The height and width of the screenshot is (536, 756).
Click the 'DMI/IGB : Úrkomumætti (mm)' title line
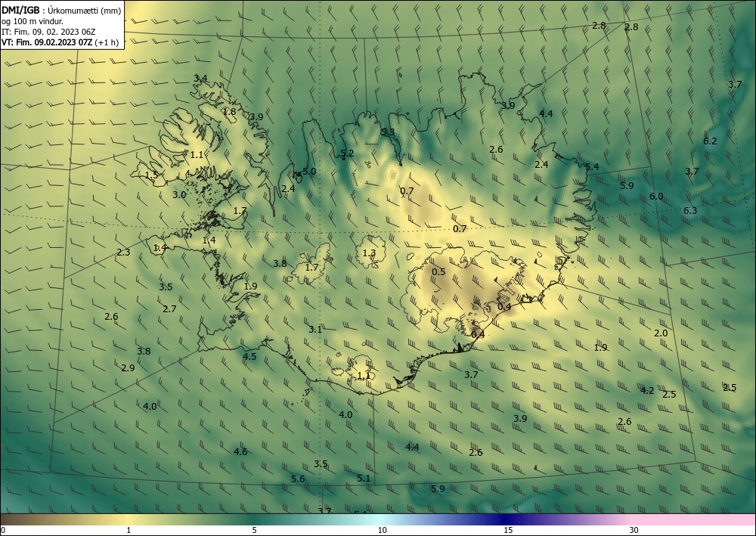(61, 10)
